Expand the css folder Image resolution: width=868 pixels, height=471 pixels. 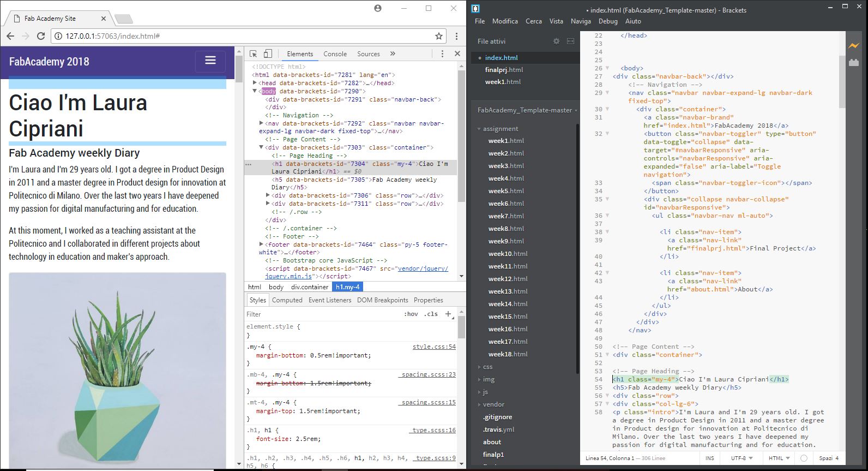point(485,367)
